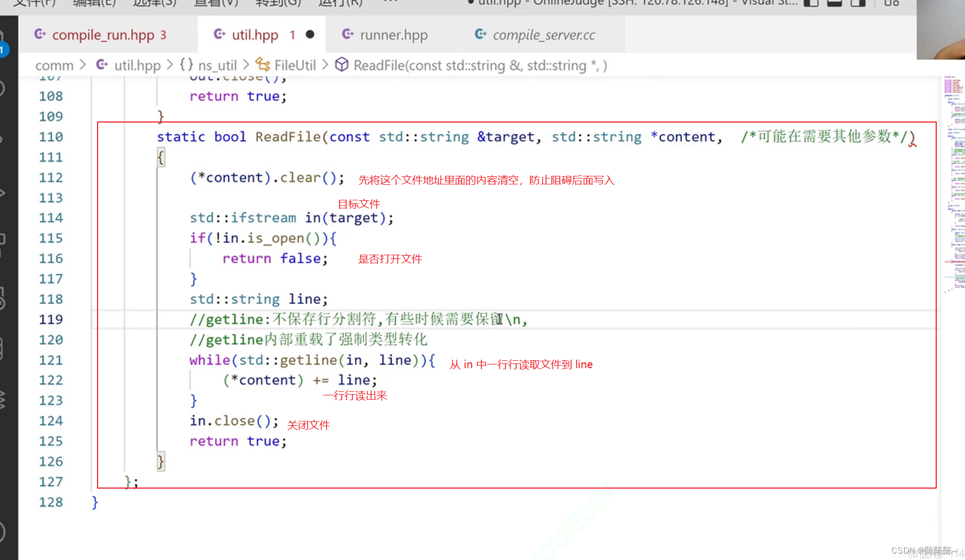The width and height of the screenshot is (965, 560).
Task: Open the 转到(G) Go menu
Action: [278, 3]
